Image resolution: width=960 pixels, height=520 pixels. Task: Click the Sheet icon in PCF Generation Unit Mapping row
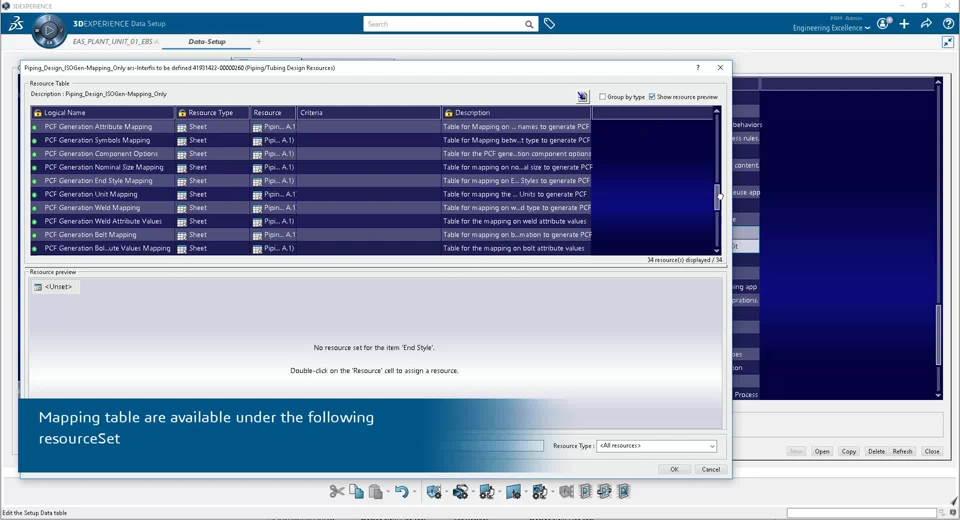(x=182, y=195)
